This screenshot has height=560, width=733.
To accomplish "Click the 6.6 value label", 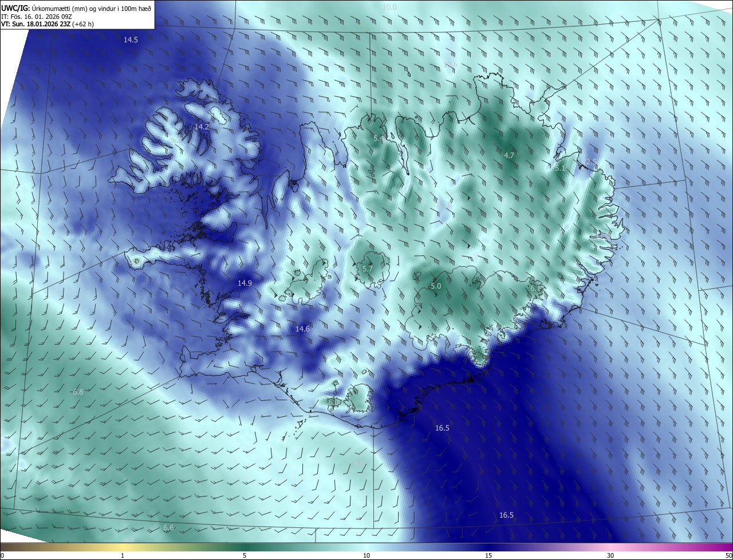I will tap(168, 527).
